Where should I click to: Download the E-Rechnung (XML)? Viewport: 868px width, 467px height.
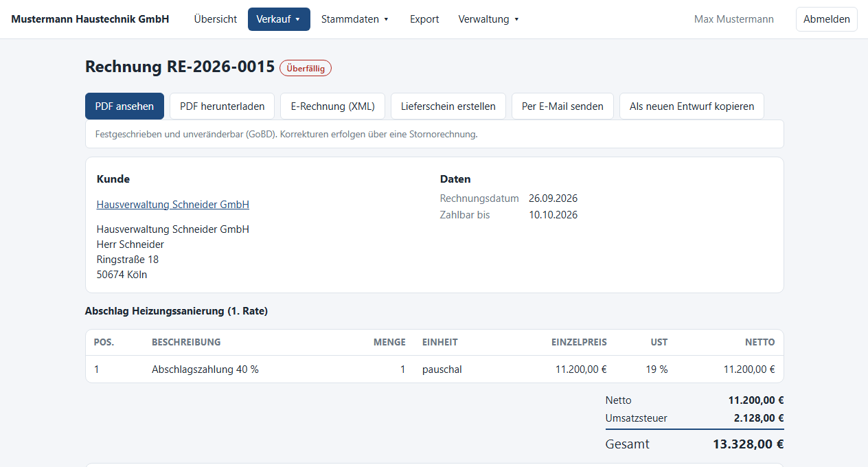[x=333, y=106]
